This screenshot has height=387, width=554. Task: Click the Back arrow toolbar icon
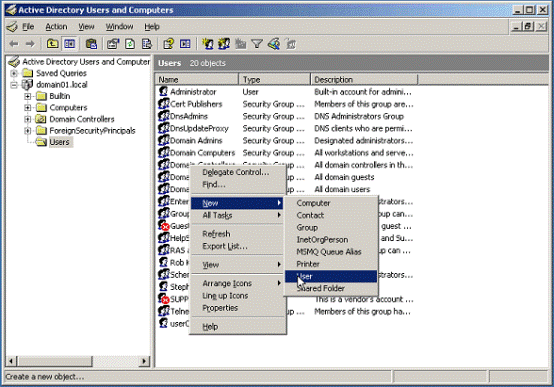point(14,44)
